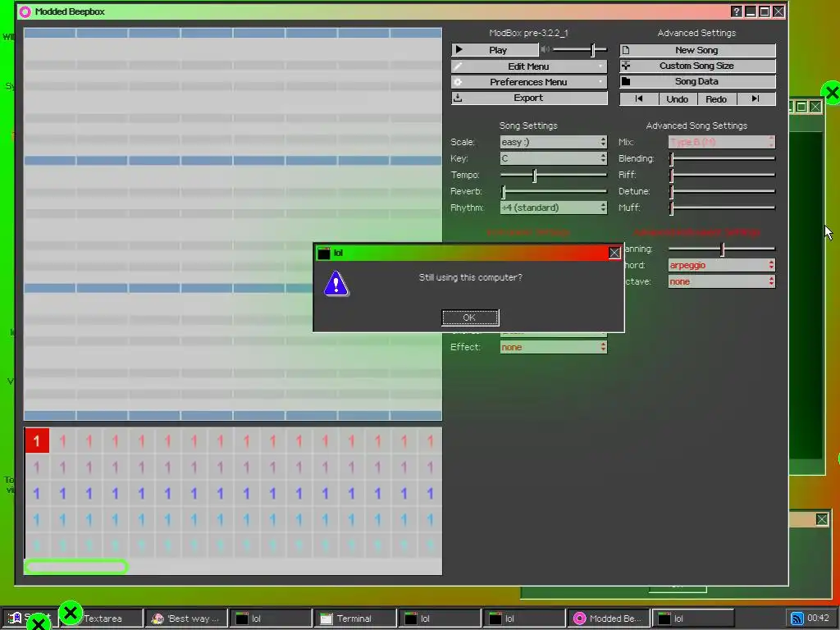Click the ModBox pre-3.2.2_1 version text
This screenshot has height=630, width=840.
pos(529,33)
